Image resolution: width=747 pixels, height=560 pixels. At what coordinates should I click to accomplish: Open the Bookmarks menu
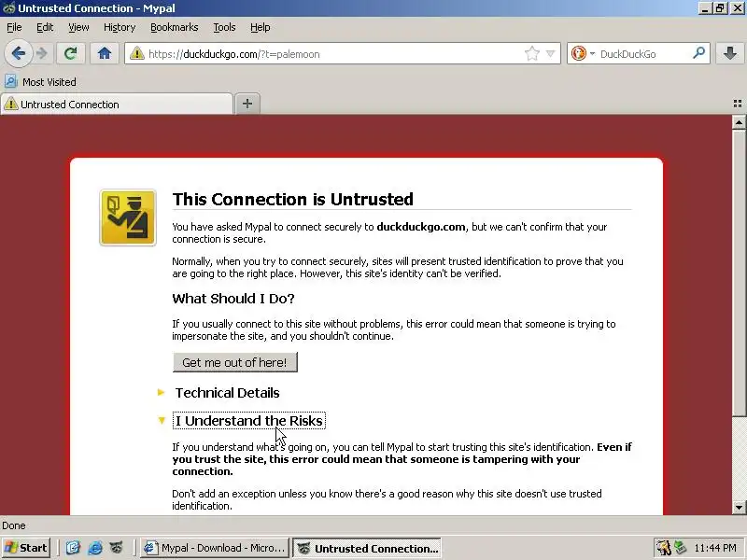click(x=175, y=28)
